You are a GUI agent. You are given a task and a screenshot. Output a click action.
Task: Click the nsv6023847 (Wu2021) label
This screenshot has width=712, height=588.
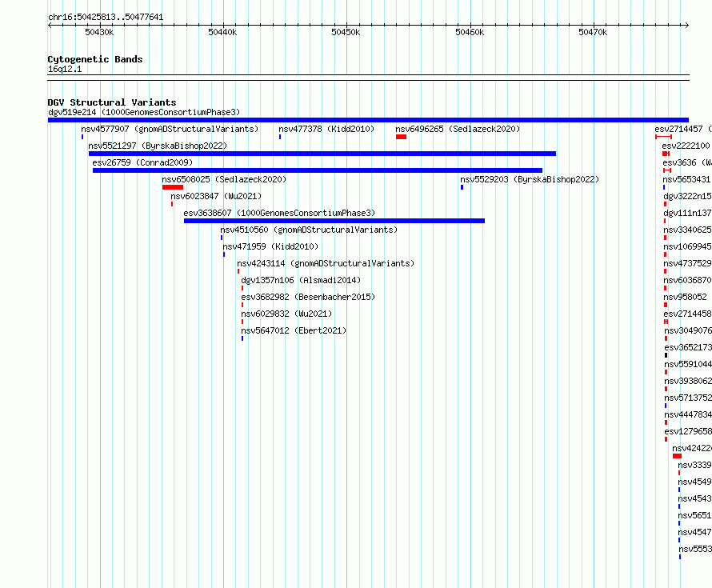pyautogui.click(x=216, y=196)
